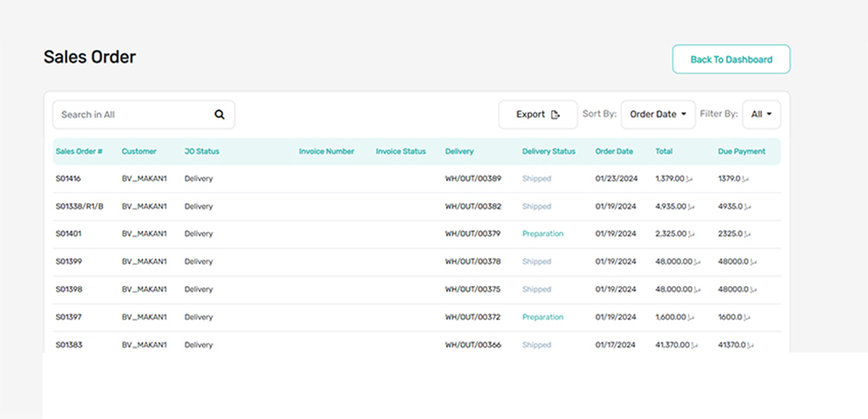Click Delivery JO status of S01399
Viewport: 868px width, 419px height.
[199, 261]
